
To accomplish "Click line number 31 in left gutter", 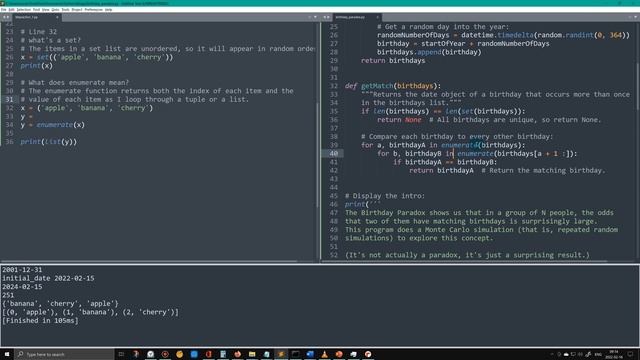I will click(x=9, y=100).
